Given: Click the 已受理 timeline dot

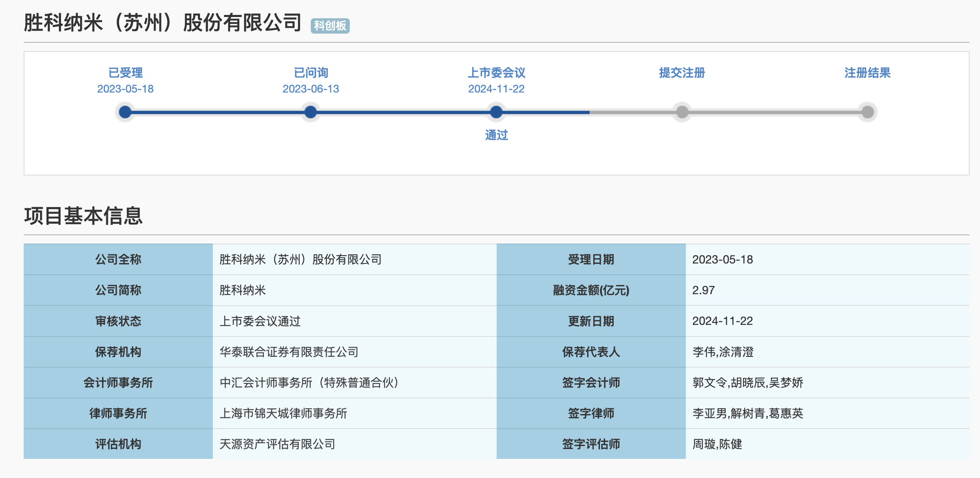Looking at the screenshot, I should 125,112.
